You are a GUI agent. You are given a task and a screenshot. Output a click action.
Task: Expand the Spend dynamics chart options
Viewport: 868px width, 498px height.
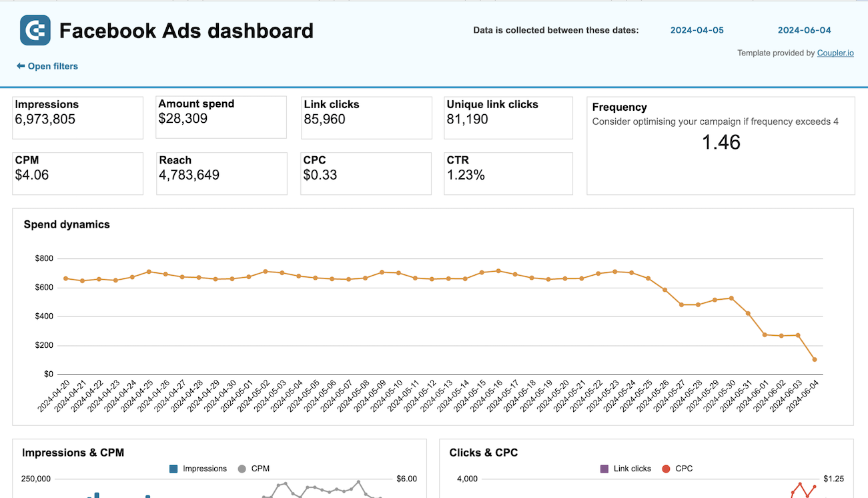coord(66,224)
